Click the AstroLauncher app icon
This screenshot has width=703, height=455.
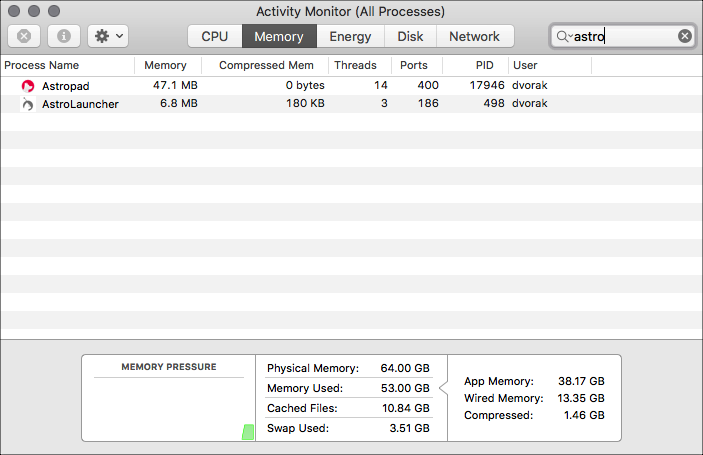pos(28,104)
